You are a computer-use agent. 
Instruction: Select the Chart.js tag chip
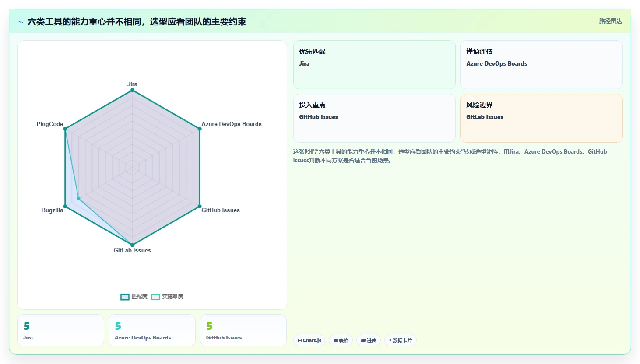click(x=309, y=340)
